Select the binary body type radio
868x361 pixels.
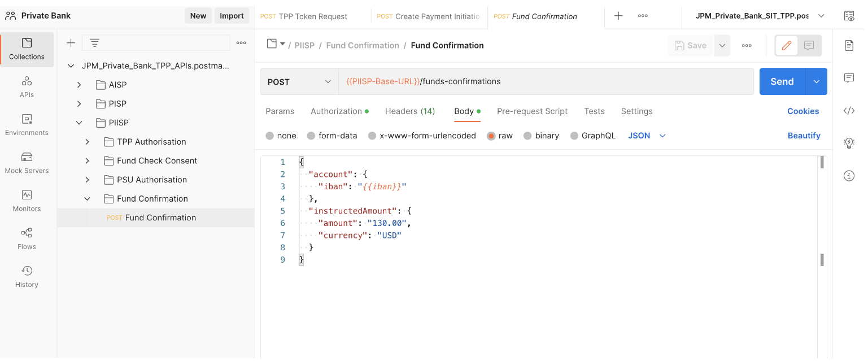527,136
